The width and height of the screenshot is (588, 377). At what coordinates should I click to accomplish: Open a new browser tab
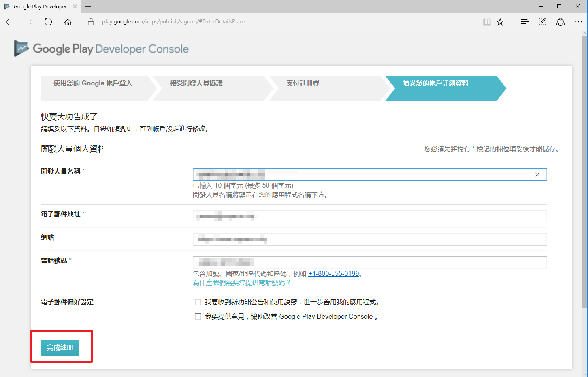[x=88, y=6]
